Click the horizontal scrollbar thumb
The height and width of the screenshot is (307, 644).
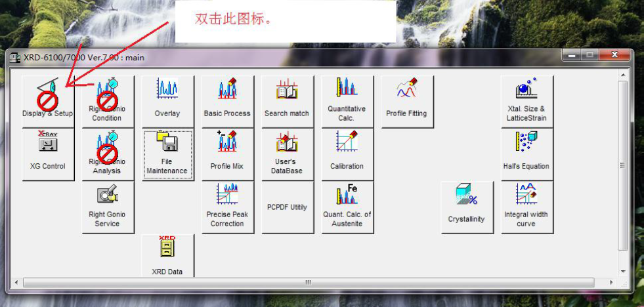[309, 282]
